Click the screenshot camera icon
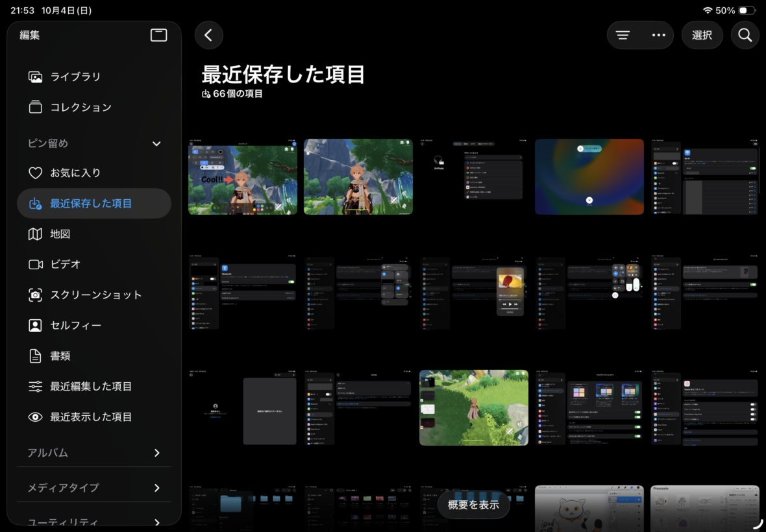The height and width of the screenshot is (532, 766). (x=35, y=295)
